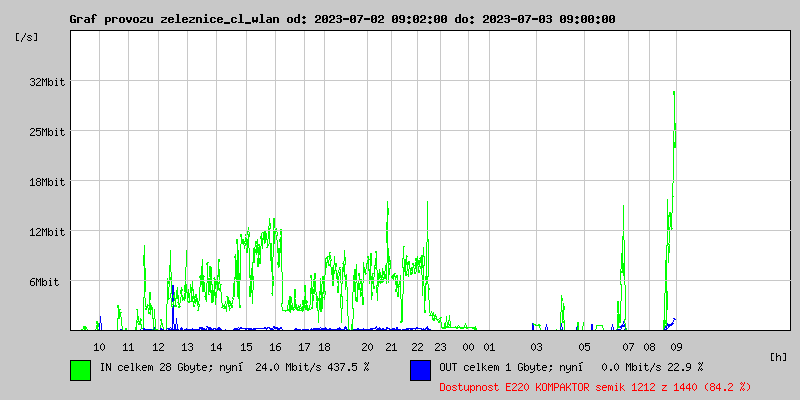800x400 pixels.
Task: Click the '09' hour label on the x-axis
Action: (676, 347)
